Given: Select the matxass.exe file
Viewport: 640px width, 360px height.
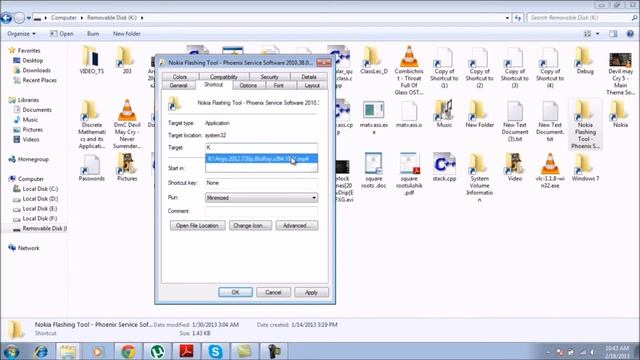Looking at the screenshot, I should tap(373, 117).
